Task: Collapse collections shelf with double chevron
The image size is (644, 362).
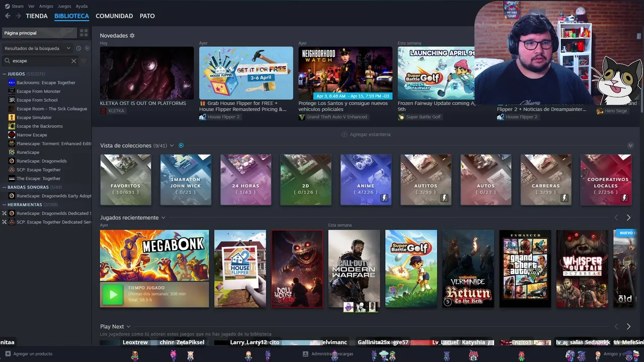Action: [630, 145]
